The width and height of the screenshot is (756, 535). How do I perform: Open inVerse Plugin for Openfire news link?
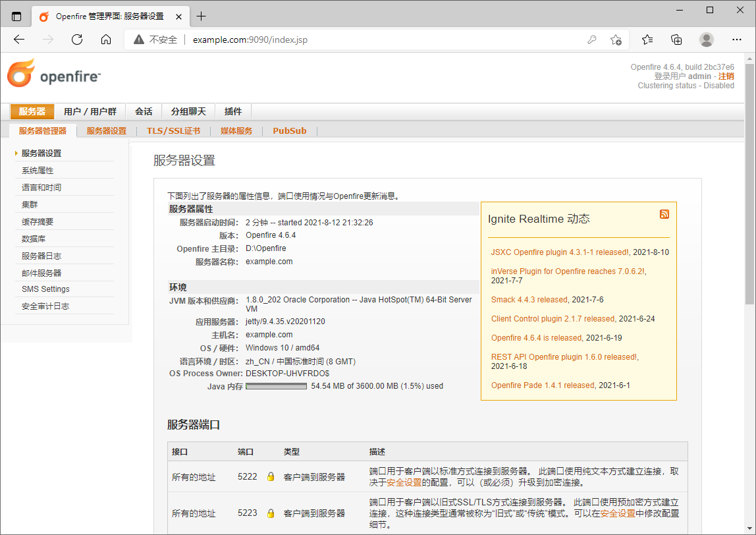pos(568,271)
